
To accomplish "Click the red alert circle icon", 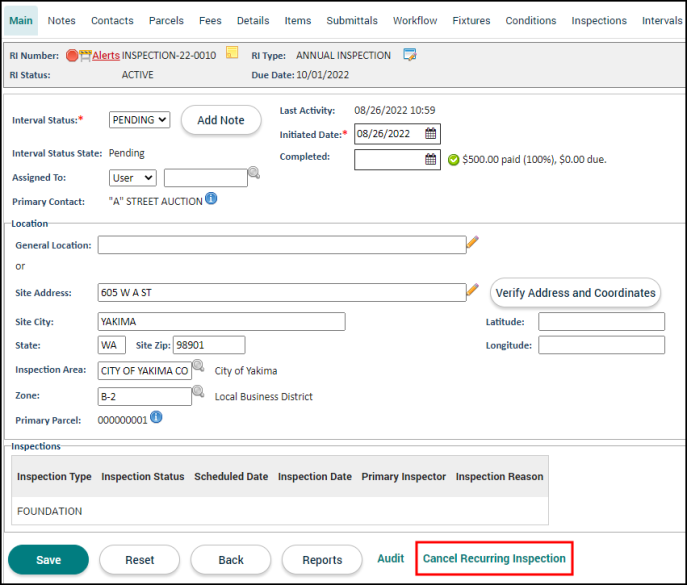I will [72, 55].
